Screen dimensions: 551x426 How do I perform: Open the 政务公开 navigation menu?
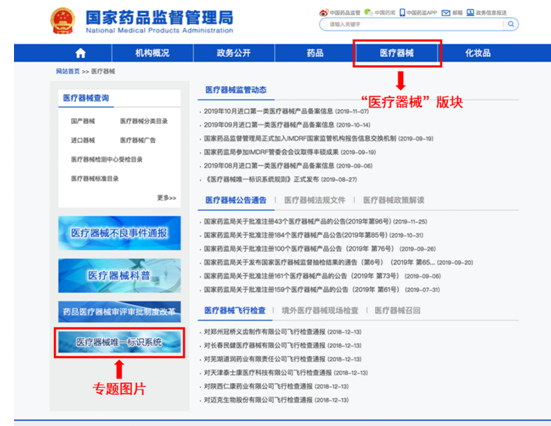point(234,53)
